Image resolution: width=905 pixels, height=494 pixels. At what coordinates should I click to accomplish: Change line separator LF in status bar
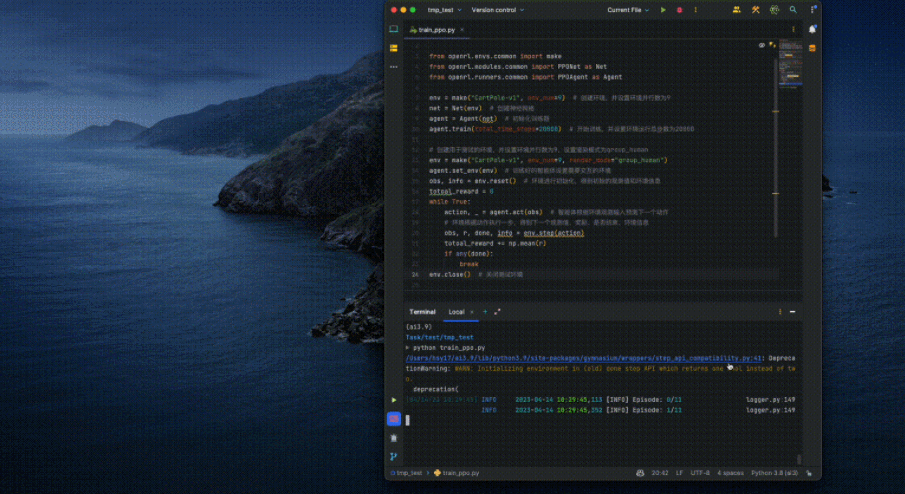679,473
